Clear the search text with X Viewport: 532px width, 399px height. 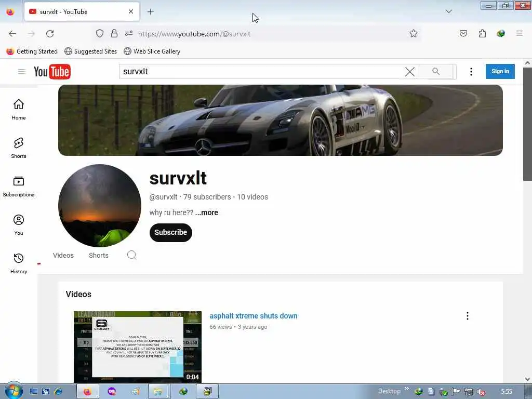pyautogui.click(x=409, y=72)
